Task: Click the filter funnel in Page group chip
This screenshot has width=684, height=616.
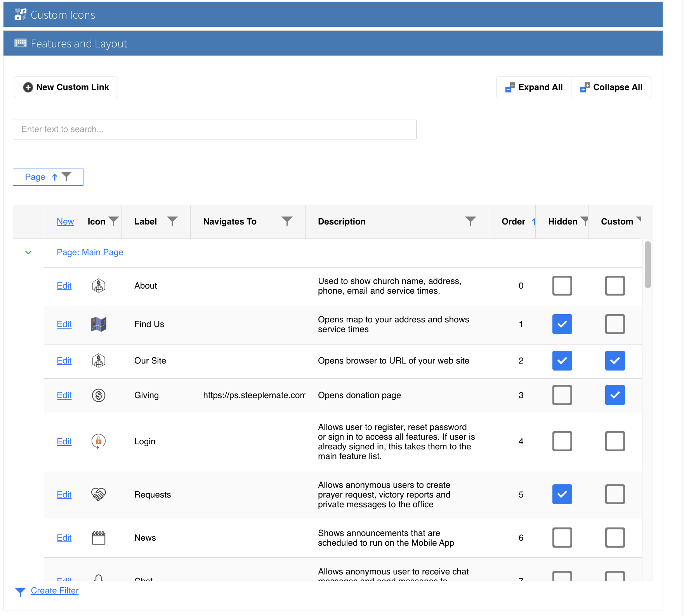Action: click(x=67, y=177)
